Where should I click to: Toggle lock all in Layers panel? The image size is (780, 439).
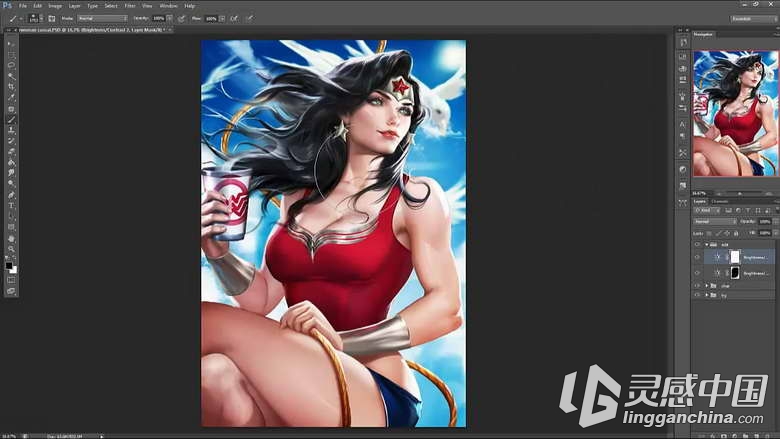click(x=736, y=233)
